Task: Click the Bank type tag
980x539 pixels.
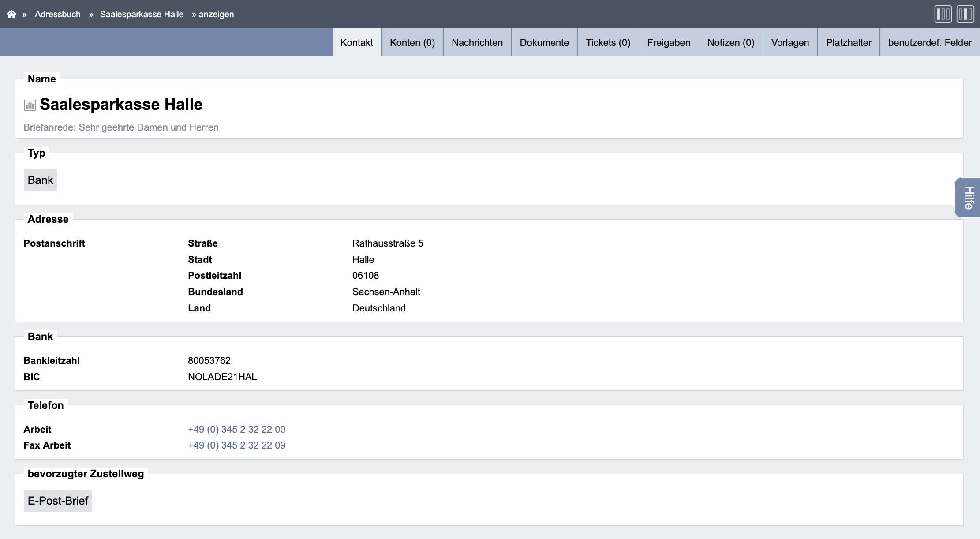Action: pos(41,180)
